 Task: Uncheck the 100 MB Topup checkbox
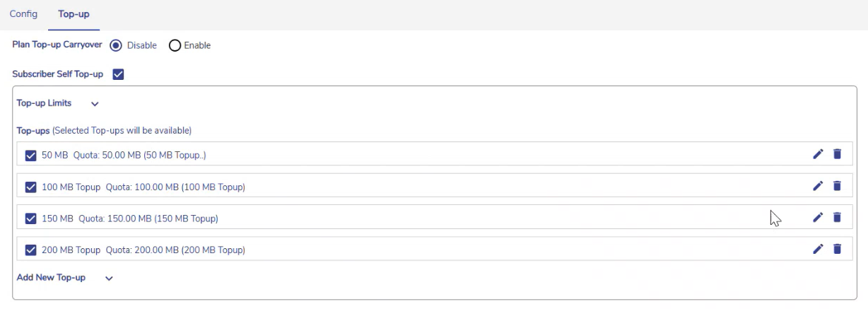(x=30, y=187)
